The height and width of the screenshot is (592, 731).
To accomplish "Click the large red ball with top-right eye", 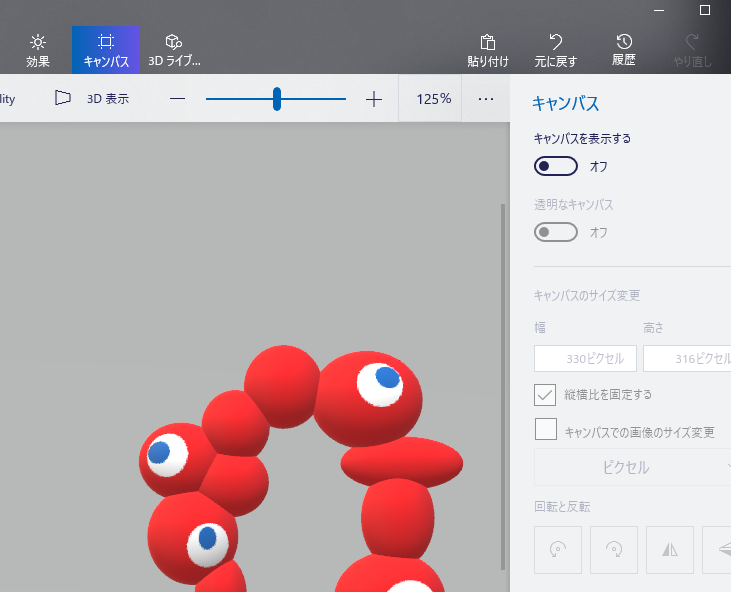I will coord(368,399).
